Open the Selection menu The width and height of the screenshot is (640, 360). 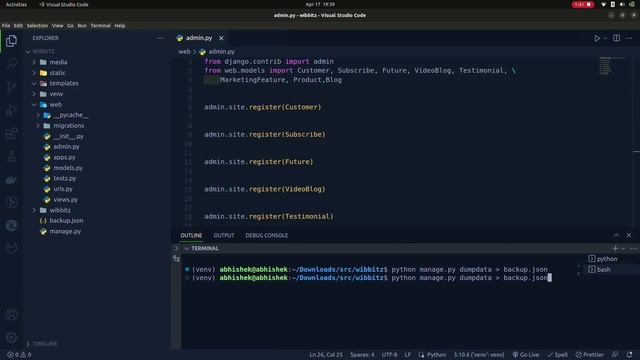click(x=37, y=25)
